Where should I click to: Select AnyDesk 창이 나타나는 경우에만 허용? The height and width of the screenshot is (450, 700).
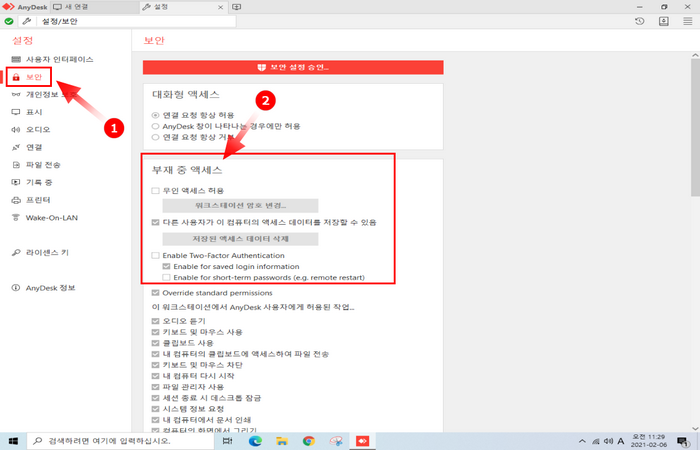[155, 126]
